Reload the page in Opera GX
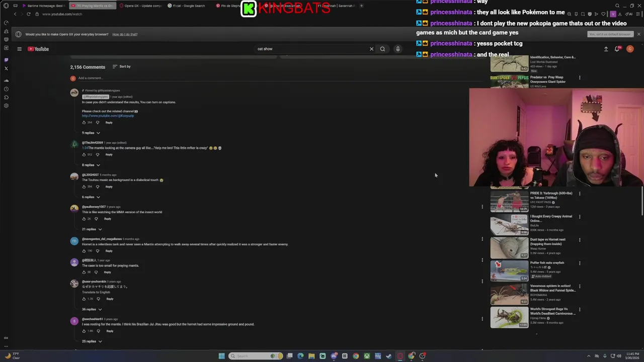The width and height of the screenshot is (644, 362). pyautogui.click(x=28, y=14)
